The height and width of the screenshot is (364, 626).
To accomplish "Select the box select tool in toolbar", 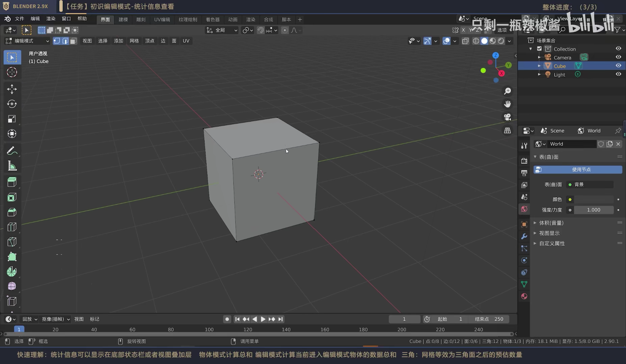I will 12,57.
